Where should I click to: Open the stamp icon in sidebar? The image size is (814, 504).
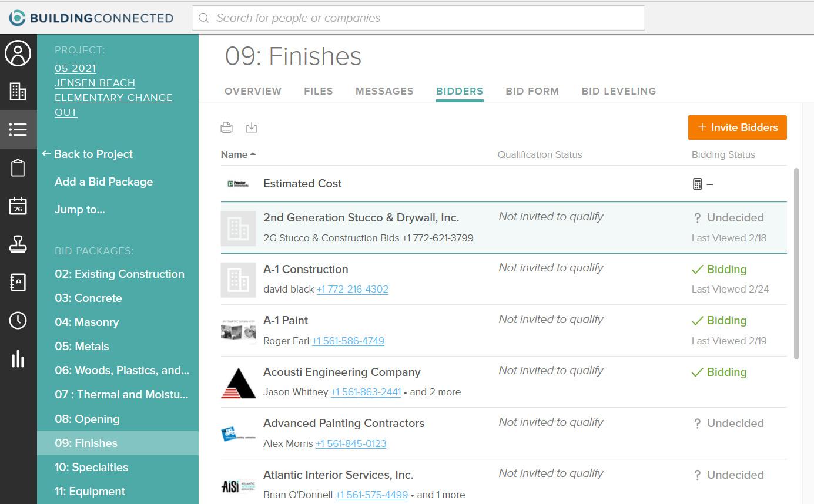tap(18, 244)
